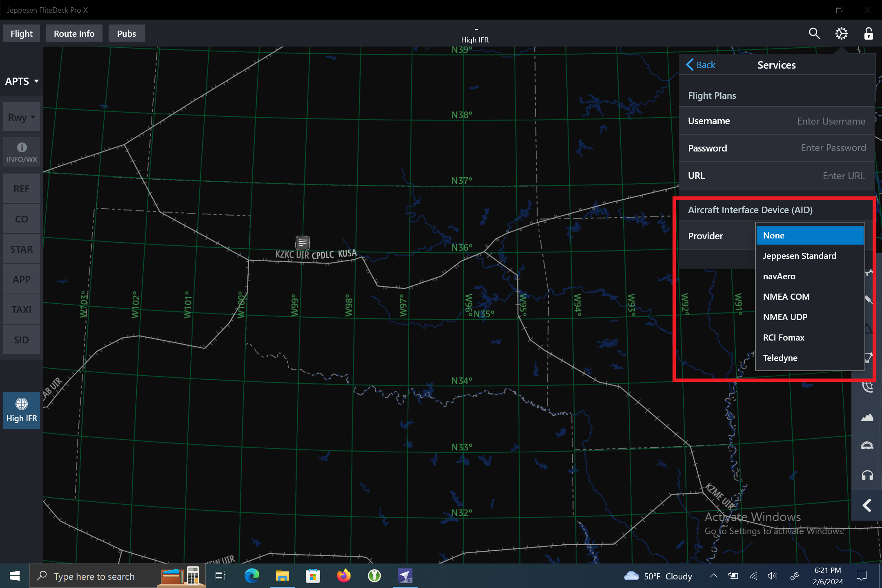Open the search magnifier icon
Screen dimensions: 882x588
click(x=814, y=33)
